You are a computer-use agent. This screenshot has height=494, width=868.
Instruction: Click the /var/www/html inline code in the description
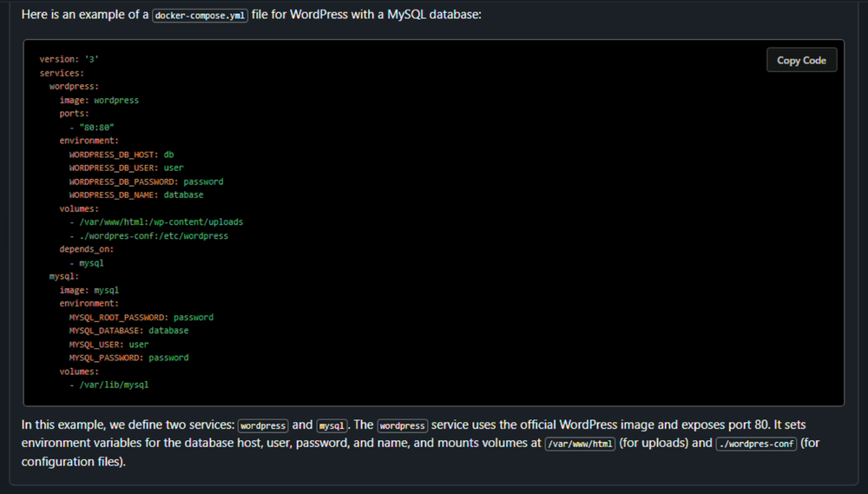point(580,444)
